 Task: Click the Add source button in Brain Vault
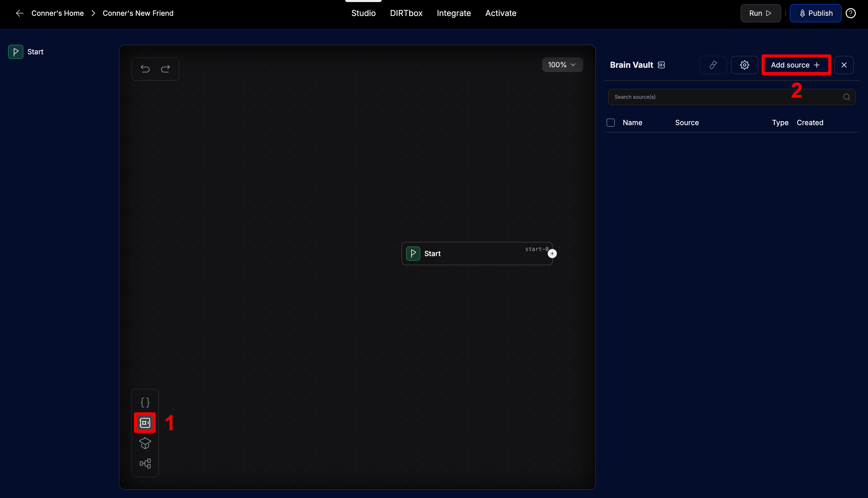[x=796, y=65]
